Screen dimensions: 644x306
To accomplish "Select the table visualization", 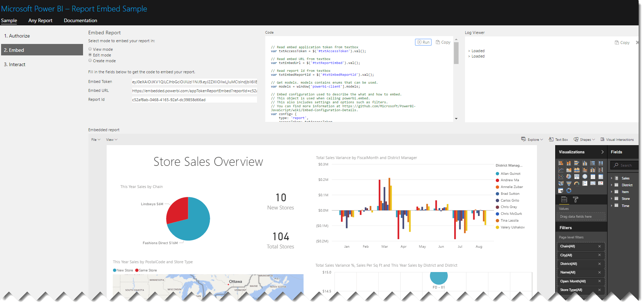I will (593, 176).
